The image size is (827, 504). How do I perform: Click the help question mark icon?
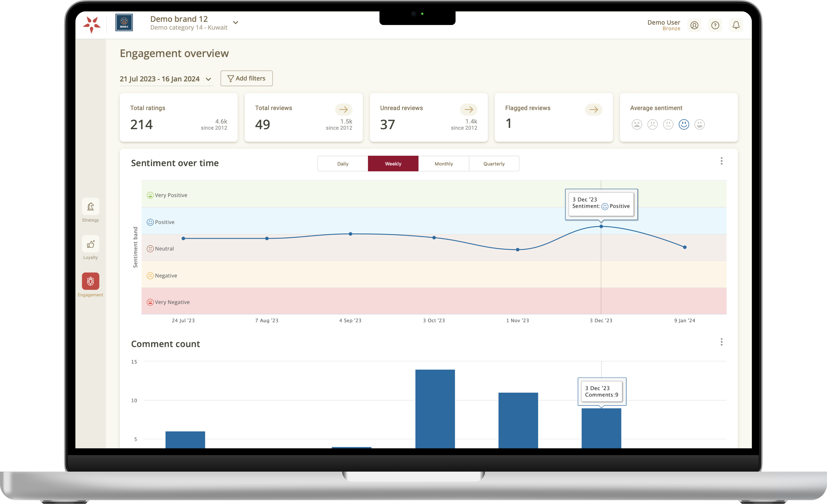[x=715, y=25]
